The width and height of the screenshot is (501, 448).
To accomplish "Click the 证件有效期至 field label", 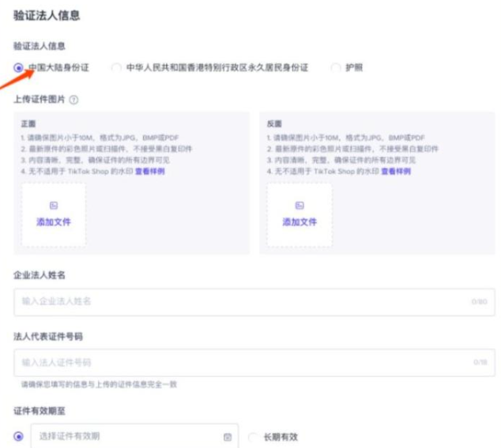I will point(41,411).
